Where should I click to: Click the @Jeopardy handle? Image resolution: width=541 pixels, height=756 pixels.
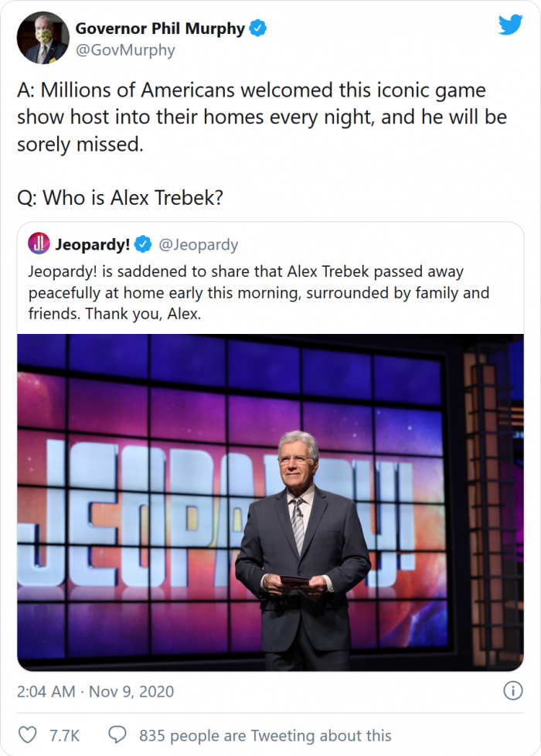pos(198,245)
